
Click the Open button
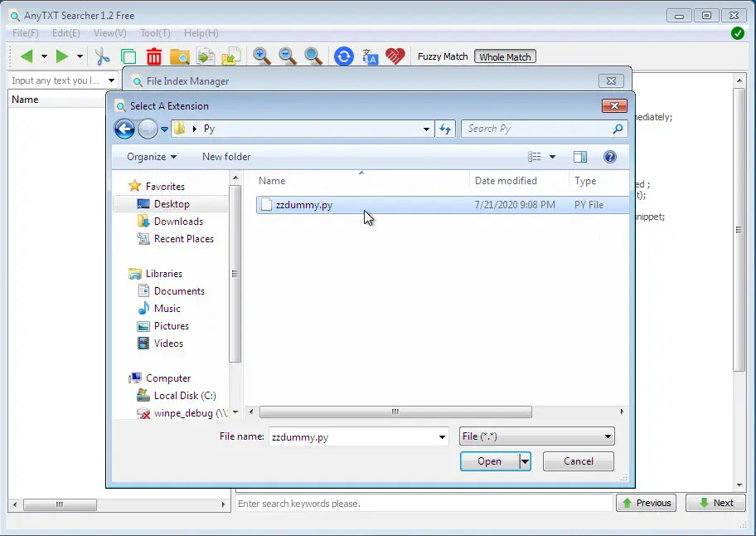(489, 461)
